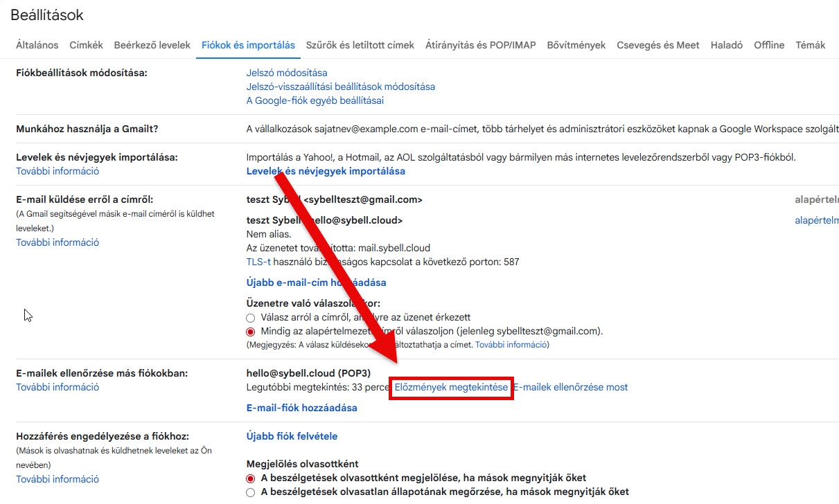
Task: Select 'Válasz arról a címről' radio option
Action: pyautogui.click(x=251, y=318)
